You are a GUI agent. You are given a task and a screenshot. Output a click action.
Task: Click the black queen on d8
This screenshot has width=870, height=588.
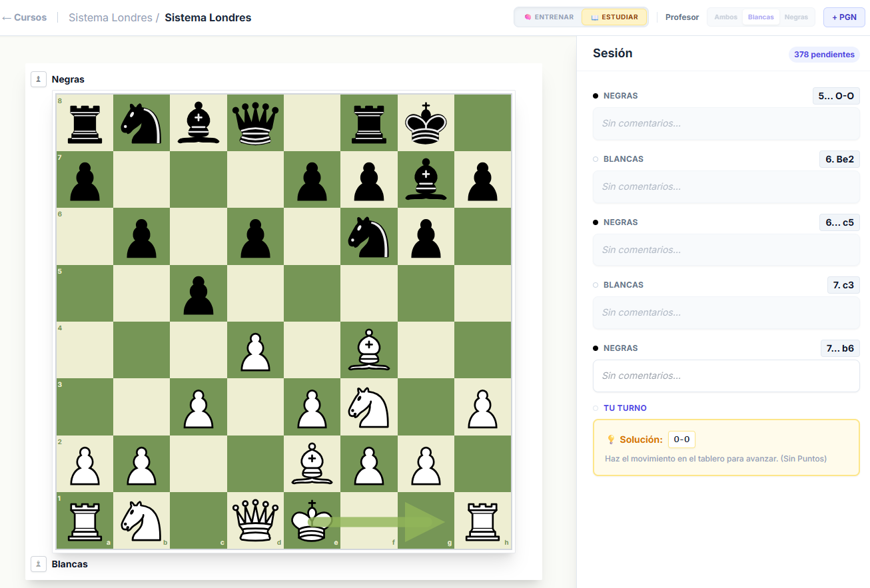click(255, 123)
